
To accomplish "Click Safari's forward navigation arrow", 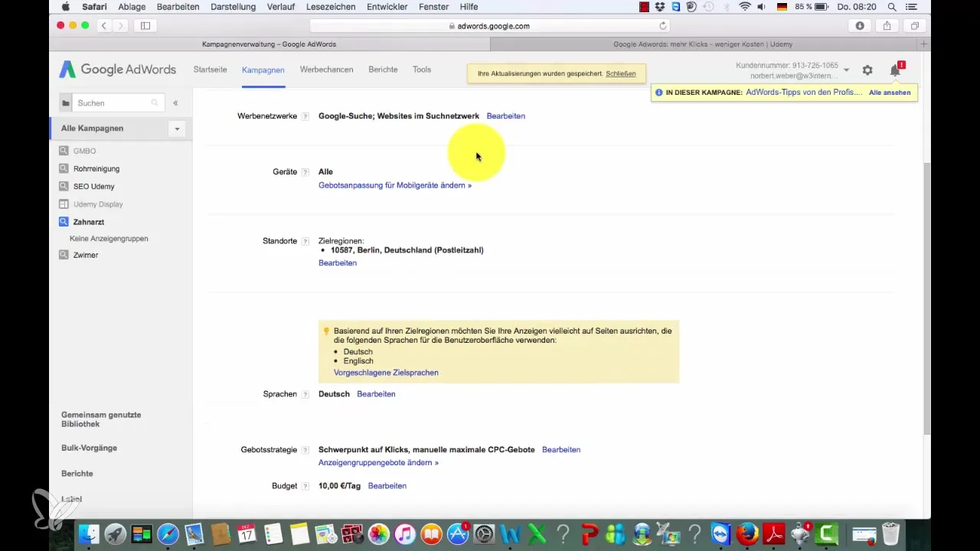I will click(x=121, y=26).
